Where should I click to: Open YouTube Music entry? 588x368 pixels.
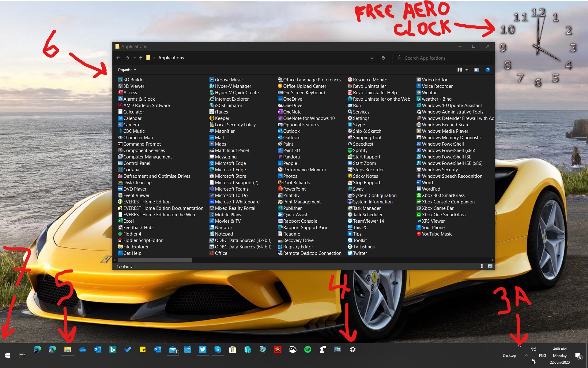pyautogui.click(x=434, y=234)
